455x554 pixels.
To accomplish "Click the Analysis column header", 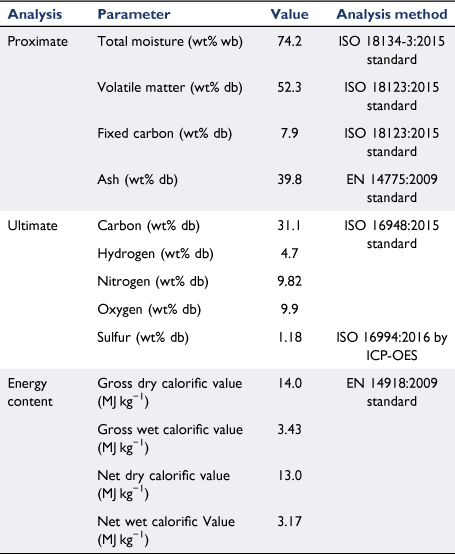I will [35, 14].
